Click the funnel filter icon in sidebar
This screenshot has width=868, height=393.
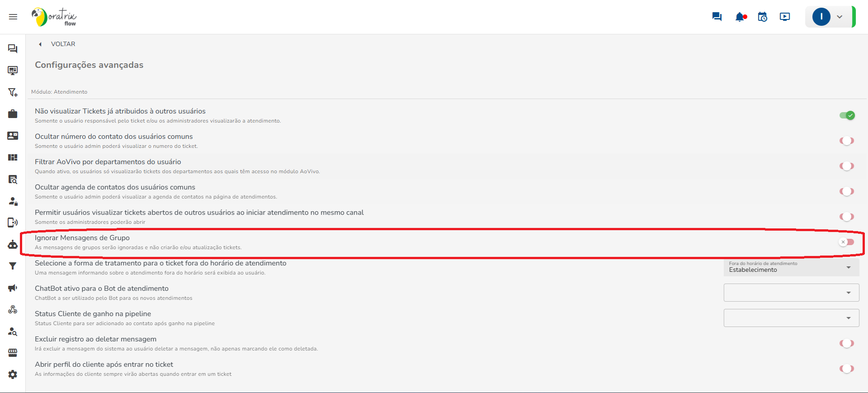(13, 266)
